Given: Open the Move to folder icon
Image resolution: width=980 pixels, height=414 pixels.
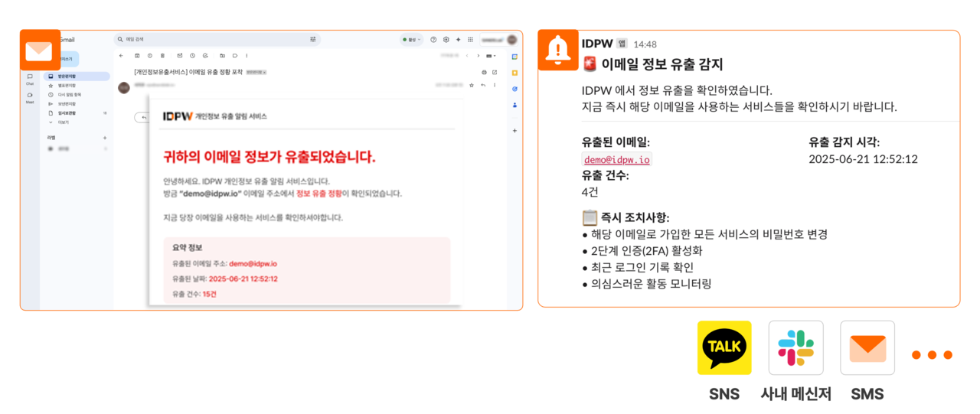Looking at the screenshot, I should coord(222,55).
